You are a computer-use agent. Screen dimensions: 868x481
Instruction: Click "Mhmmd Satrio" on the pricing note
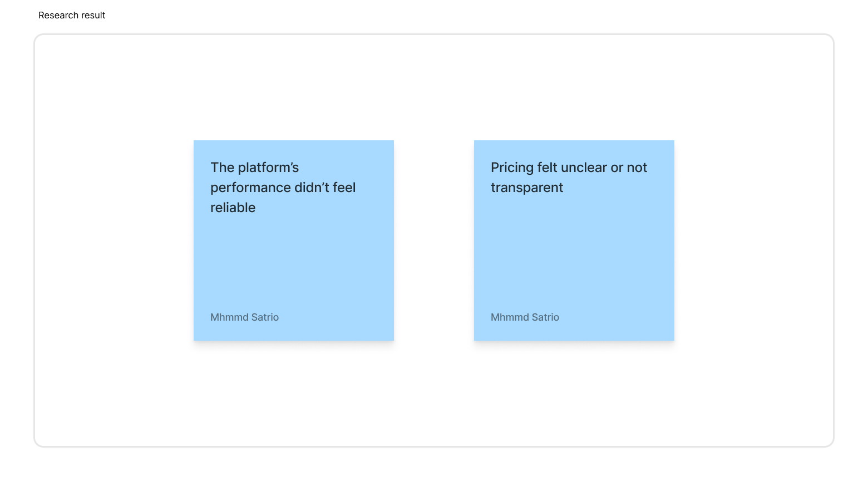click(525, 317)
